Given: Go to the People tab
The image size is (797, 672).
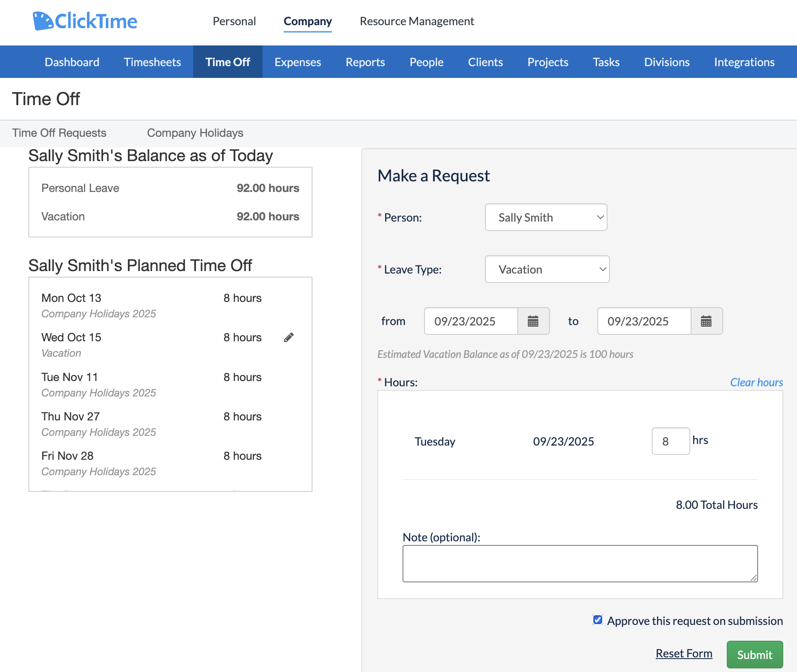Looking at the screenshot, I should (427, 62).
